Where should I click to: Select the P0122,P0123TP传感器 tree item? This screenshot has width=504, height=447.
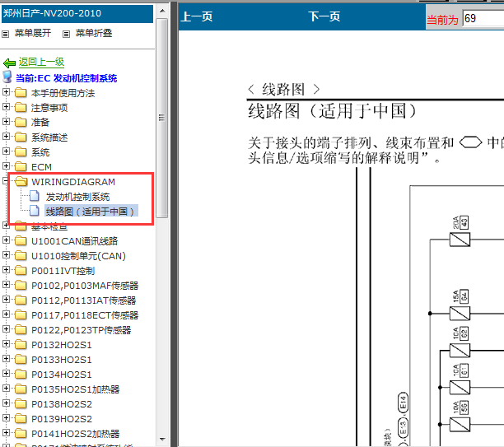82,330
